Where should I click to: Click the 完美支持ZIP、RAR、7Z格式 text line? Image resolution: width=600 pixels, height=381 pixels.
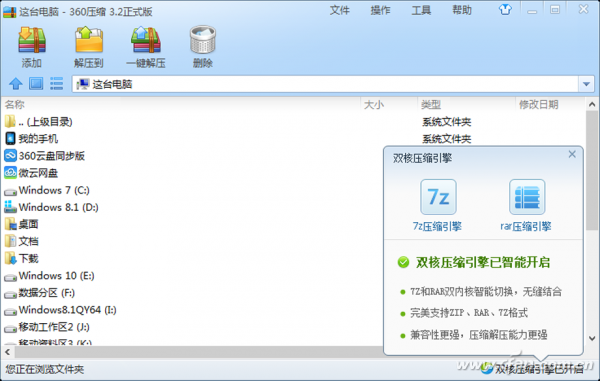(469, 313)
